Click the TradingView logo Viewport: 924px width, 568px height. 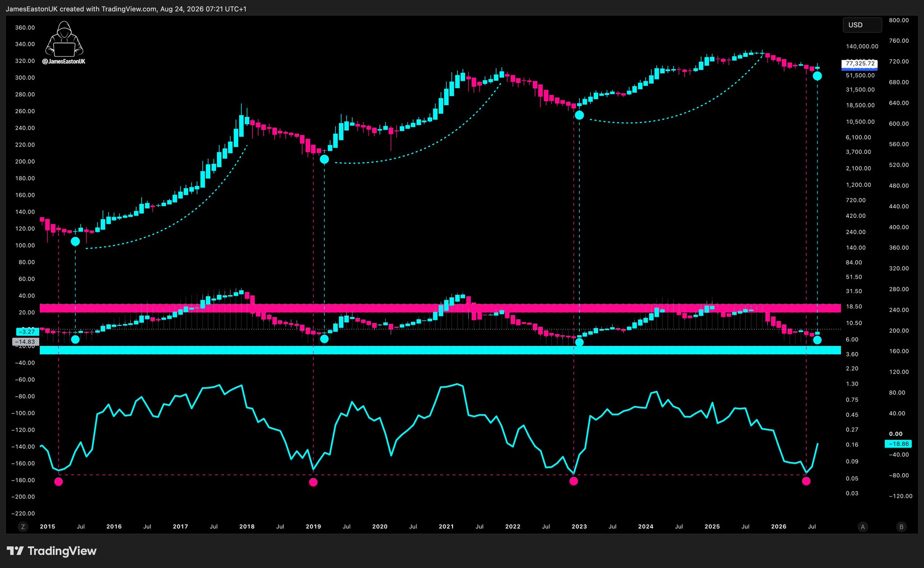point(51,551)
